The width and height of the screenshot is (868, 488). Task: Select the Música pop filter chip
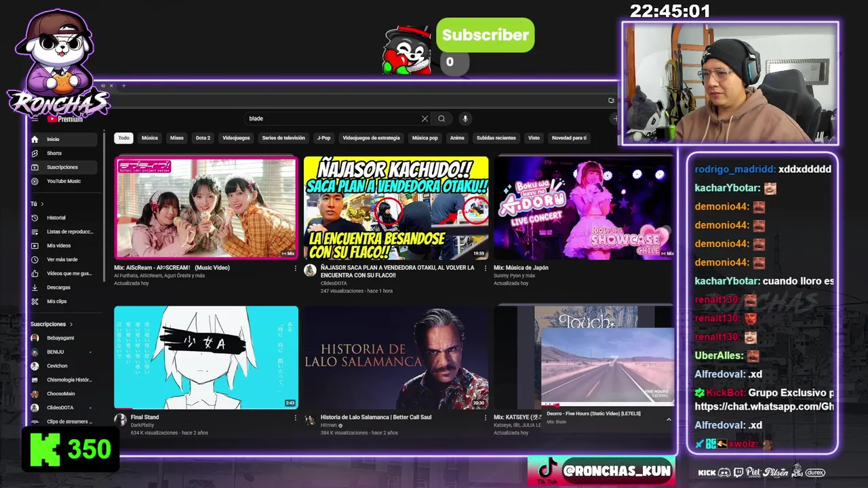(x=425, y=138)
